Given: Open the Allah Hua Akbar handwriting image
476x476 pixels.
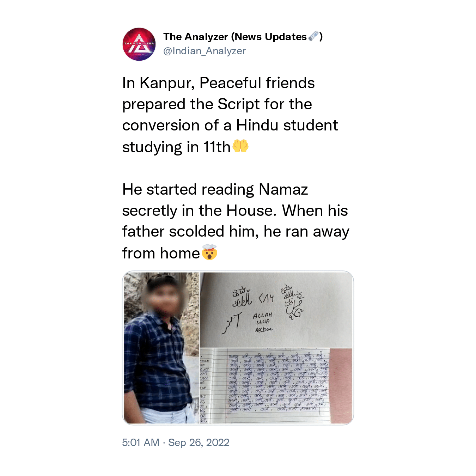Looking at the screenshot, I should point(276,310).
